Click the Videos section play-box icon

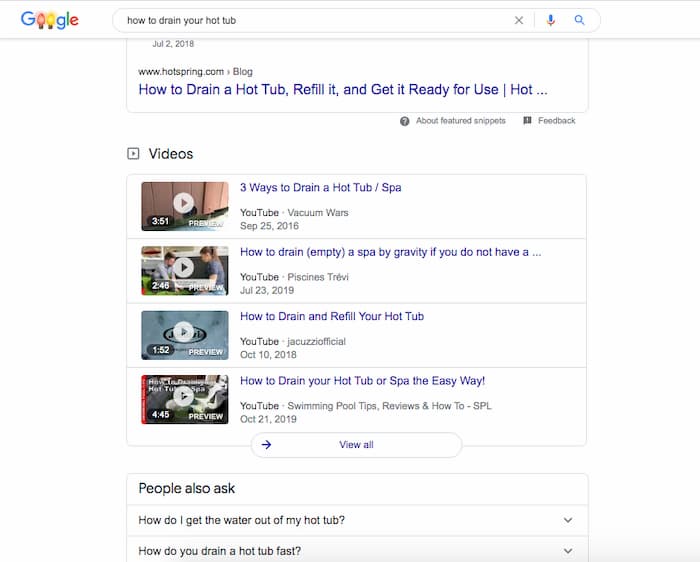[x=133, y=154]
